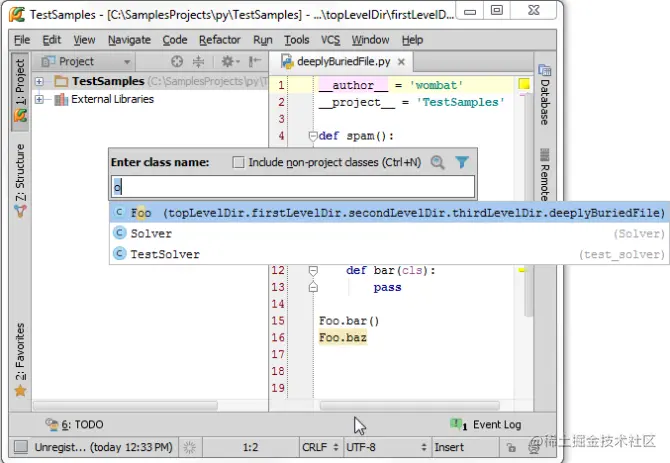
Task: Click the tool window quick access icon
Action: pyautogui.click(x=20, y=447)
